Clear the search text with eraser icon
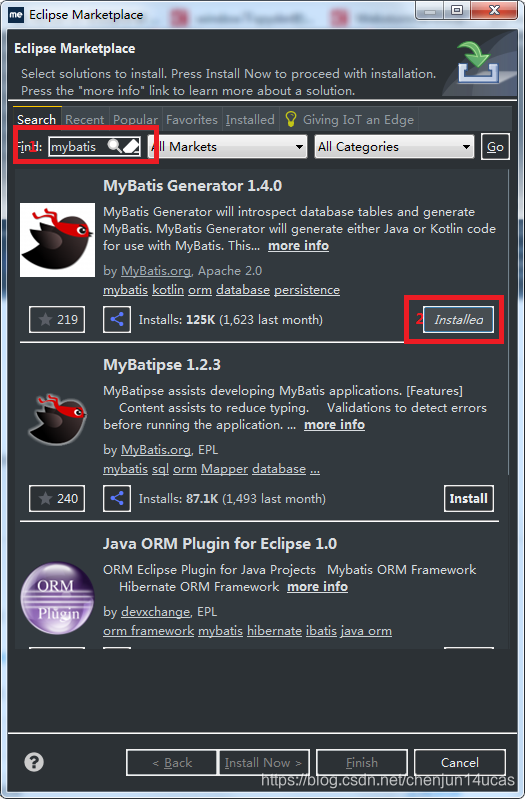This screenshot has width=525, height=799. point(131,146)
